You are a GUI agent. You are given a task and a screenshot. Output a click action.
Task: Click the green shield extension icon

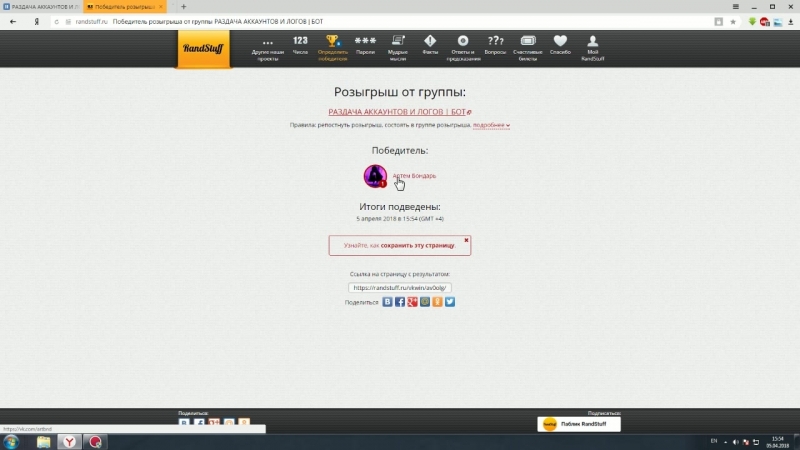coord(752,21)
